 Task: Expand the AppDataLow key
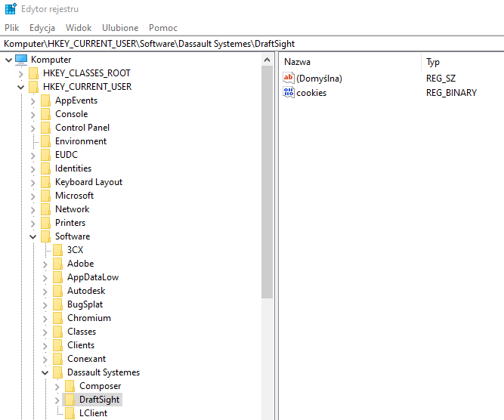click(x=45, y=278)
